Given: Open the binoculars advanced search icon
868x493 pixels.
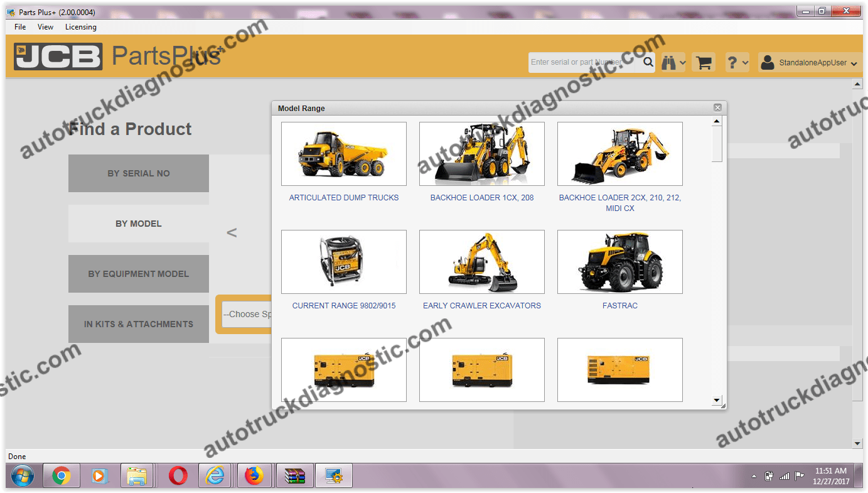Looking at the screenshot, I should click(x=669, y=62).
